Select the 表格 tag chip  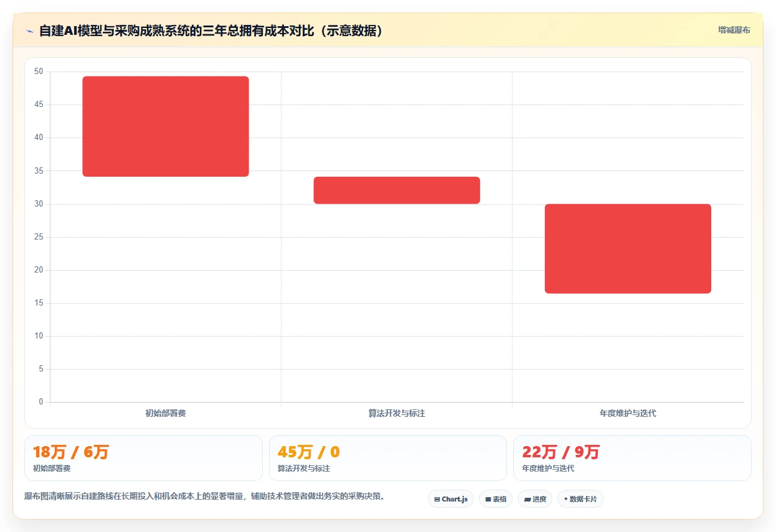pos(496,499)
